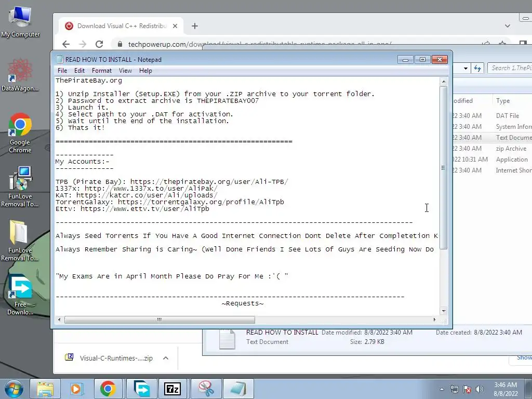
Task: Click the 'ThePirateBay.org' first line text
Action: (89, 81)
